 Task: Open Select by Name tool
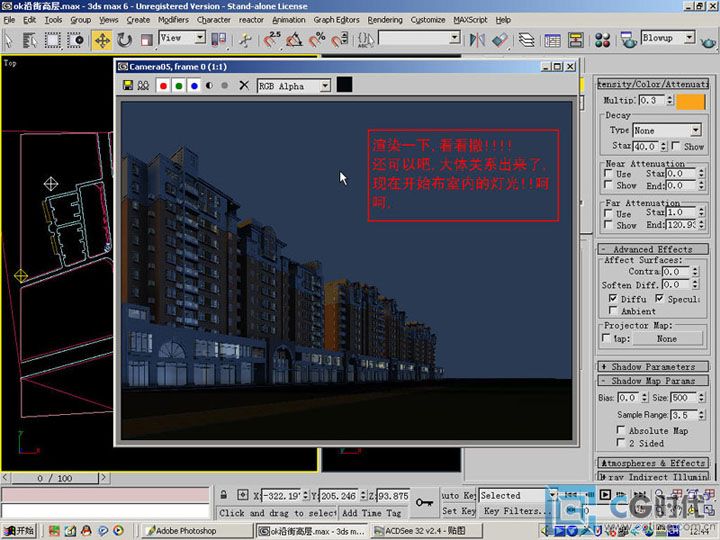[x=29, y=40]
